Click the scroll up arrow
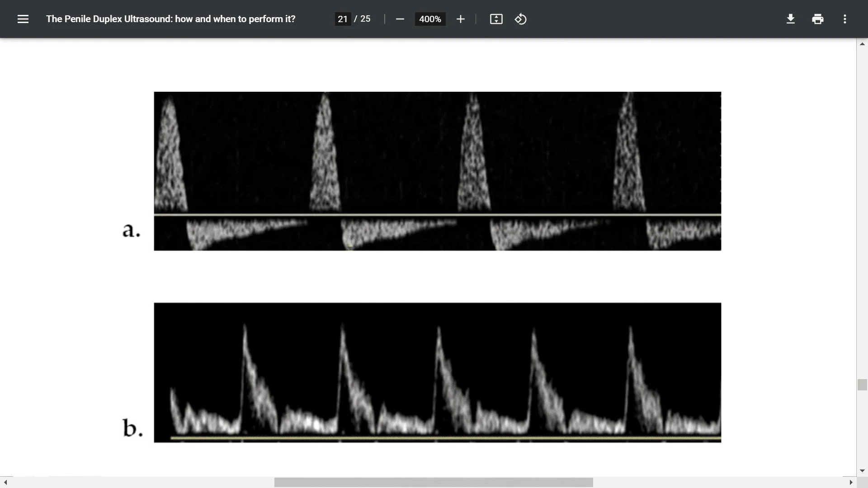868x488 pixels. point(862,44)
